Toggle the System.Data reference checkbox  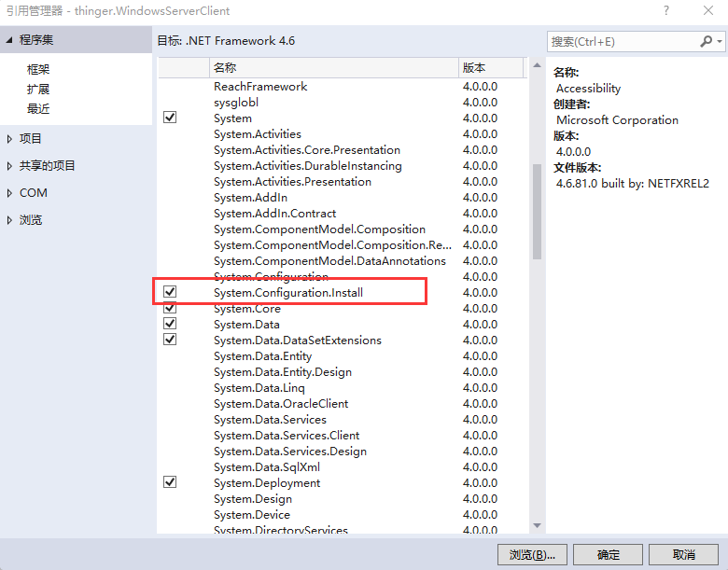tap(170, 324)
